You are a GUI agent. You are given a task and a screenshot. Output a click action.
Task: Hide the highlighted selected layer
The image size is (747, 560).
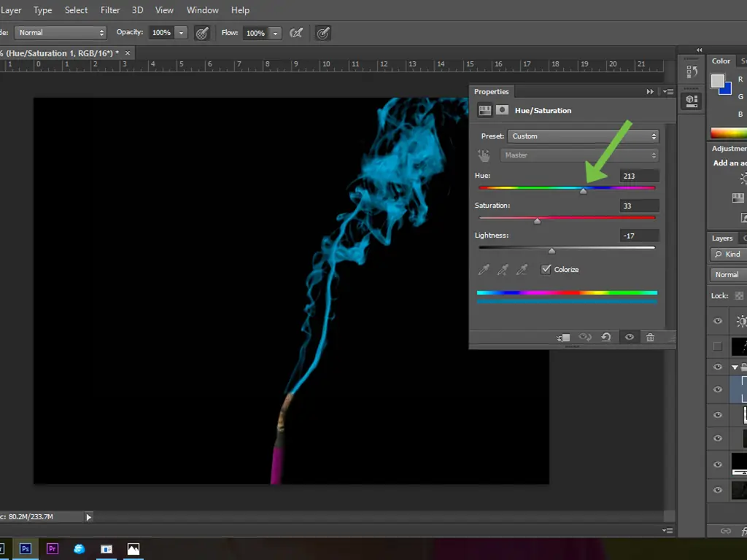[x=718, y=389]
